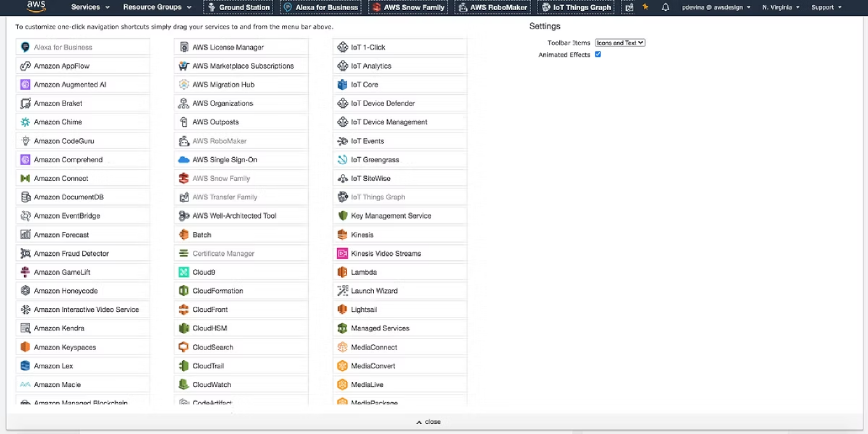Image resolution: width=868 pixels, height=434 pixels.
Task: Select the MediaConvert service
Action: pyautogui.click(x=400, y=366)
